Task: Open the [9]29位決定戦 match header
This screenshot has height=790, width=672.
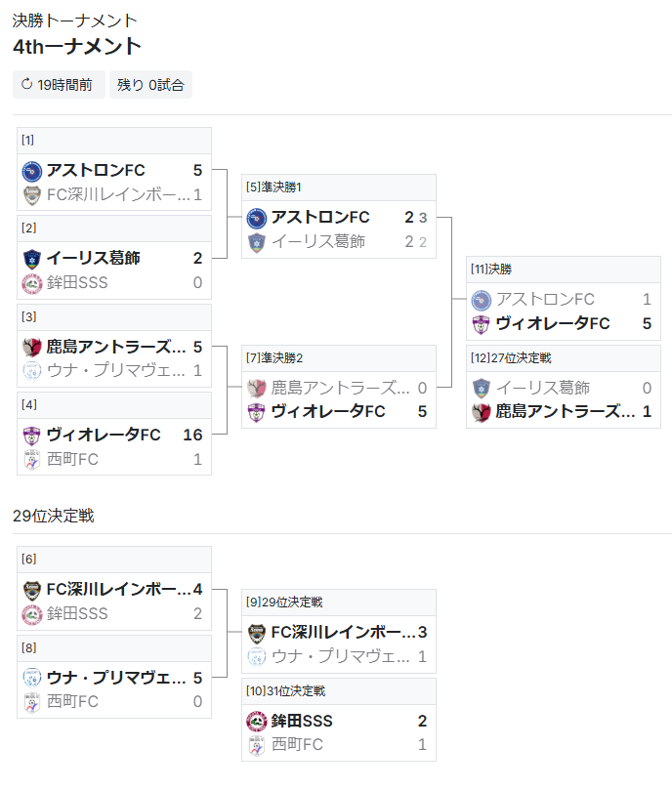Action: (x=339, y=603)
